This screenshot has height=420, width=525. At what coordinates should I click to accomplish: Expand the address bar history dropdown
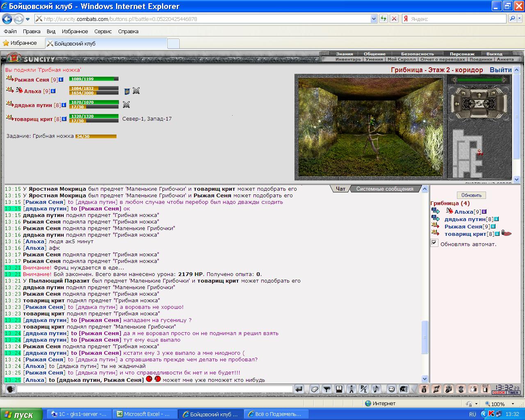tap(374, 19)
